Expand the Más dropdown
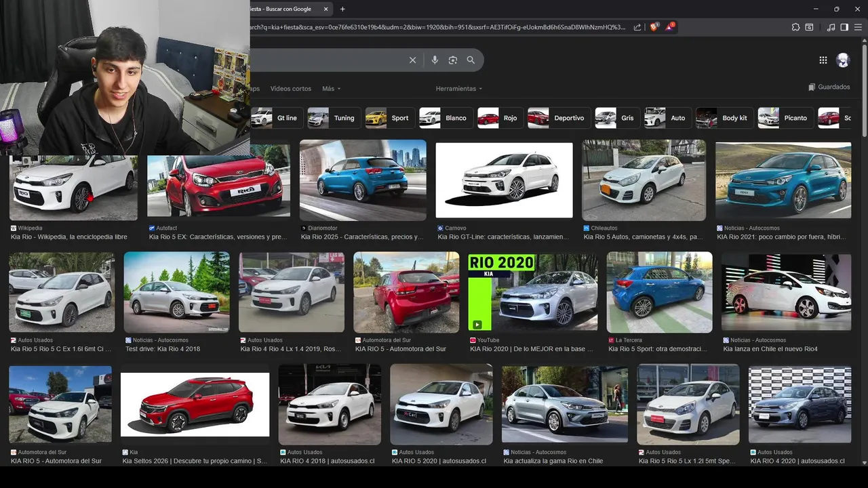 tap(332, 89)
